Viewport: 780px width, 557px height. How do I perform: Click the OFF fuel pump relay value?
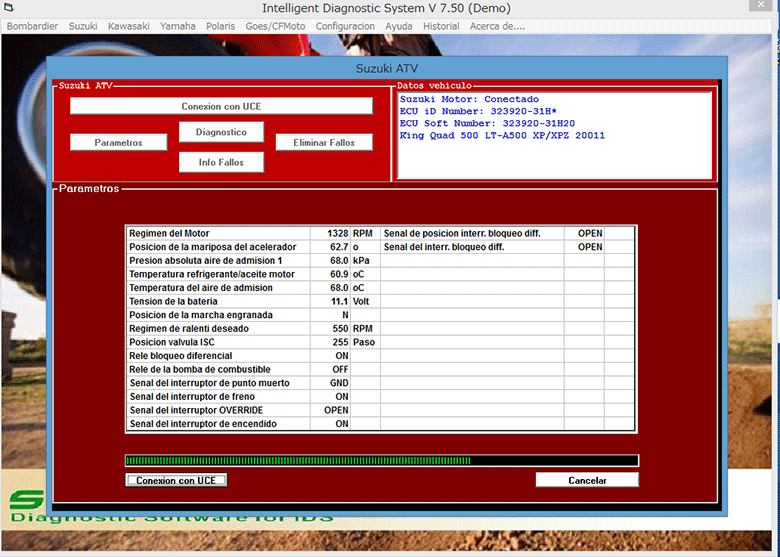click(x=340, y=369)
